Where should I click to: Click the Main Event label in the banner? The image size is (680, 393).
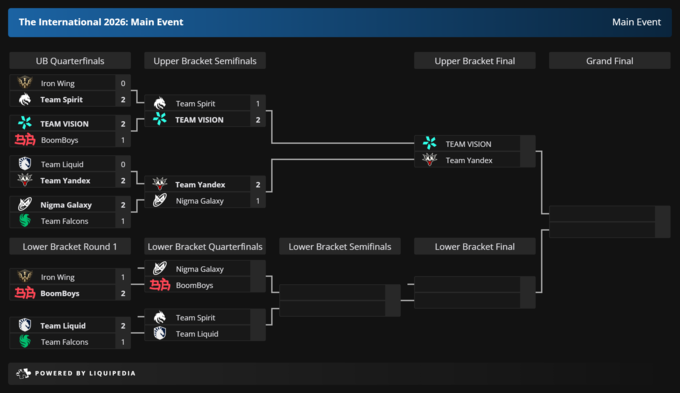[x=636, y=22]
